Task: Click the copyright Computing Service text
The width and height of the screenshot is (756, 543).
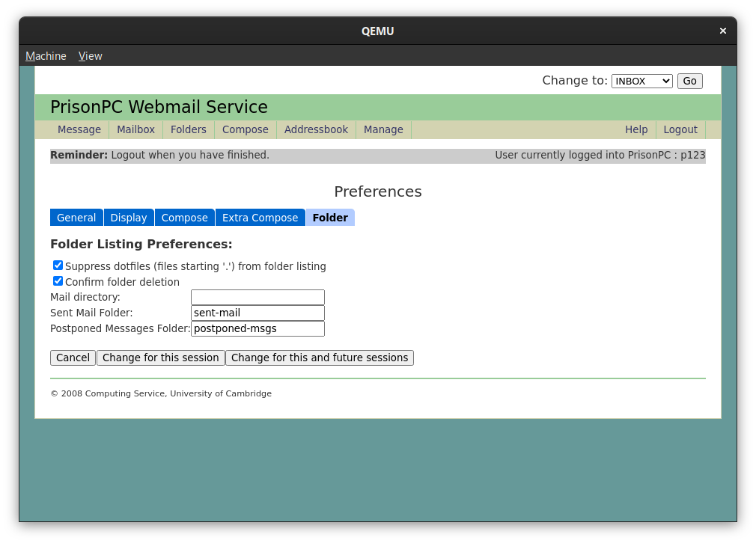Action: pyautogui.click(x=161, y=393)
